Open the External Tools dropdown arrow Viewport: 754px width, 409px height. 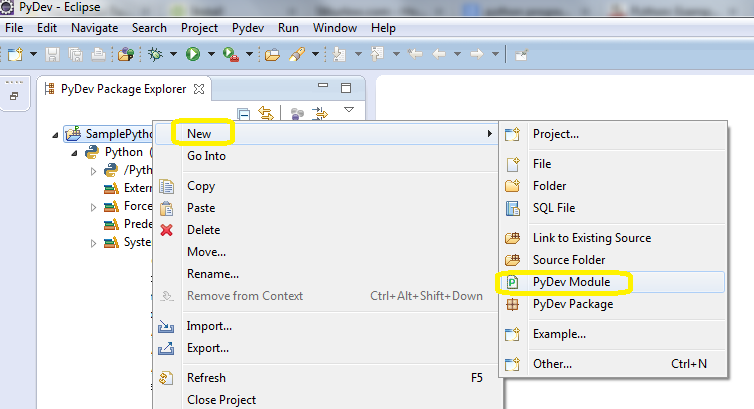point(249,54)
